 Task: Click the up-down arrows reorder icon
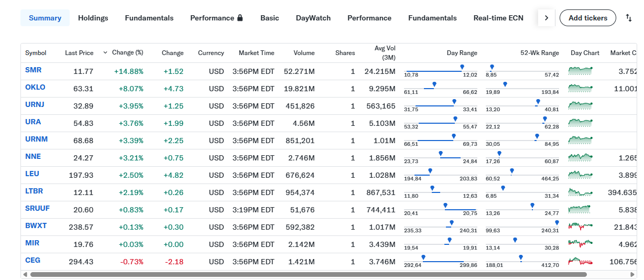(629, 18)
